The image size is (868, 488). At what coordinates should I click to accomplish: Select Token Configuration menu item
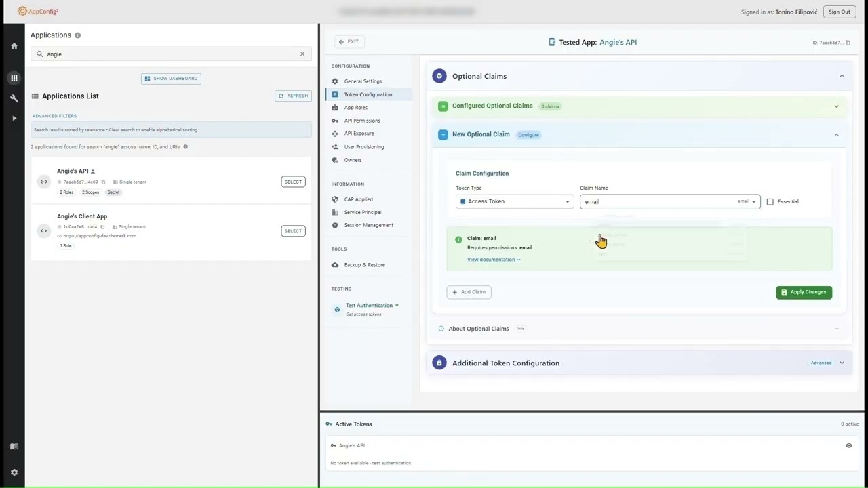[x=368, y=94]
